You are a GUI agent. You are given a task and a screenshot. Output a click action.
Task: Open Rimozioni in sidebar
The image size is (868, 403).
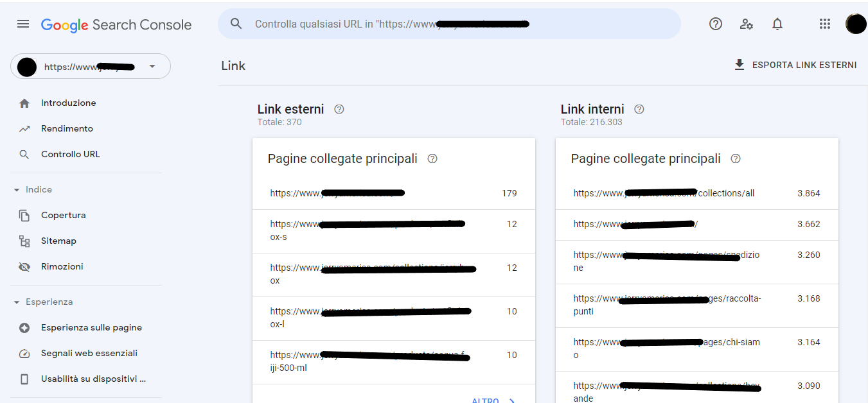click(62, 266)
